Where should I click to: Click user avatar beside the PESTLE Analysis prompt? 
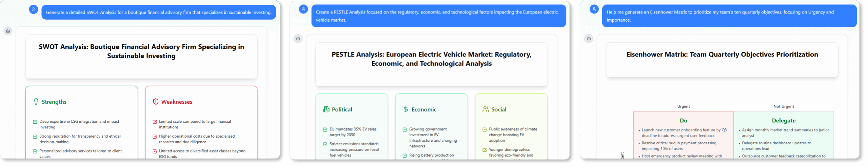click(x=303, y=9)
